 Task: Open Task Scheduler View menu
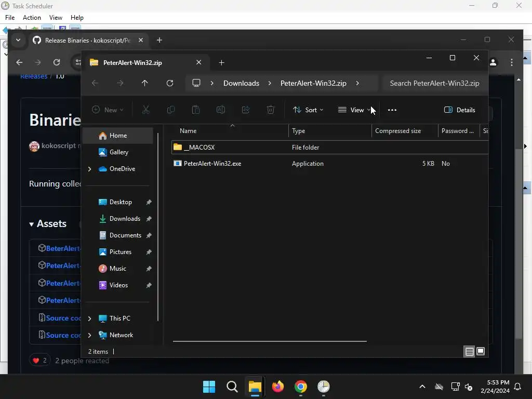coord(56,18)
